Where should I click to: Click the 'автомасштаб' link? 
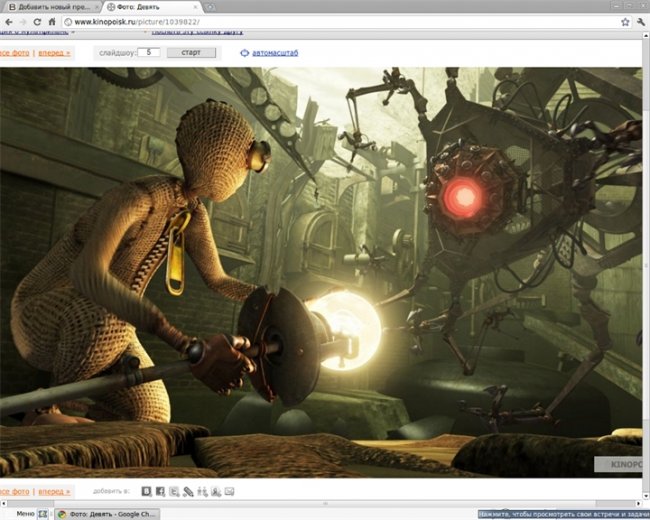tap(274, 52)
